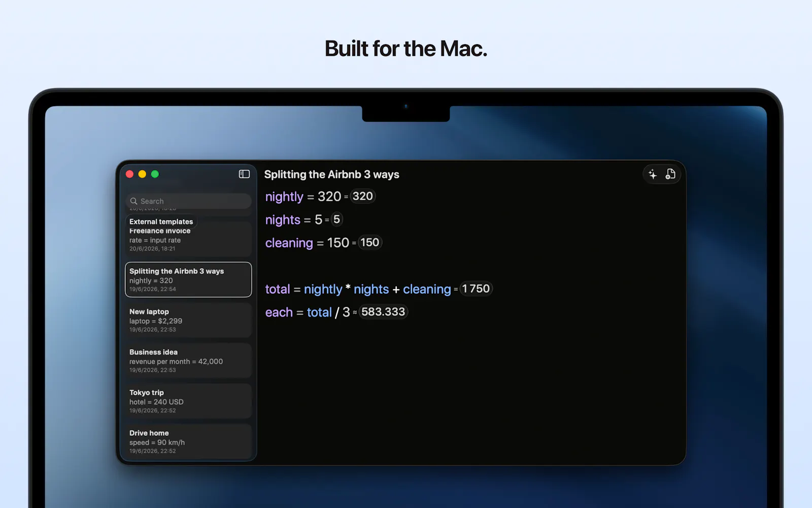812x508 pixels.
Task: Click the 583.333 result pill
Action: point(383,312)
